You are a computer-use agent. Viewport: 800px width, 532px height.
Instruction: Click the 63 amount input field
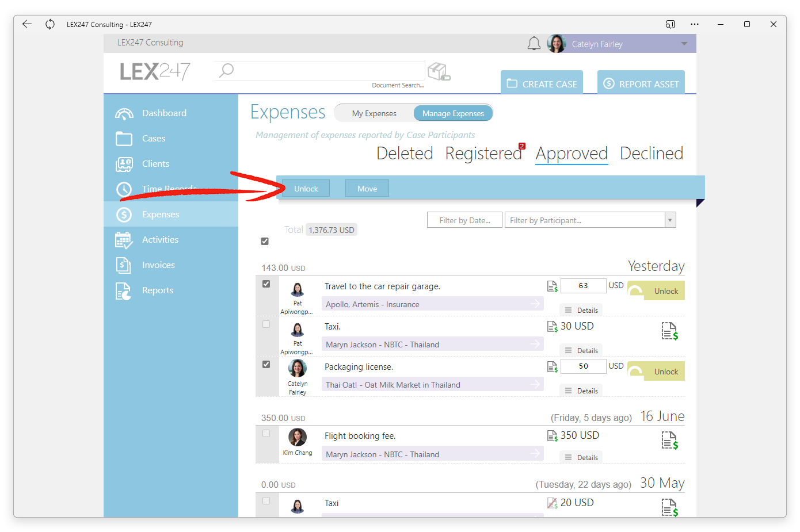tap(584, 286)
